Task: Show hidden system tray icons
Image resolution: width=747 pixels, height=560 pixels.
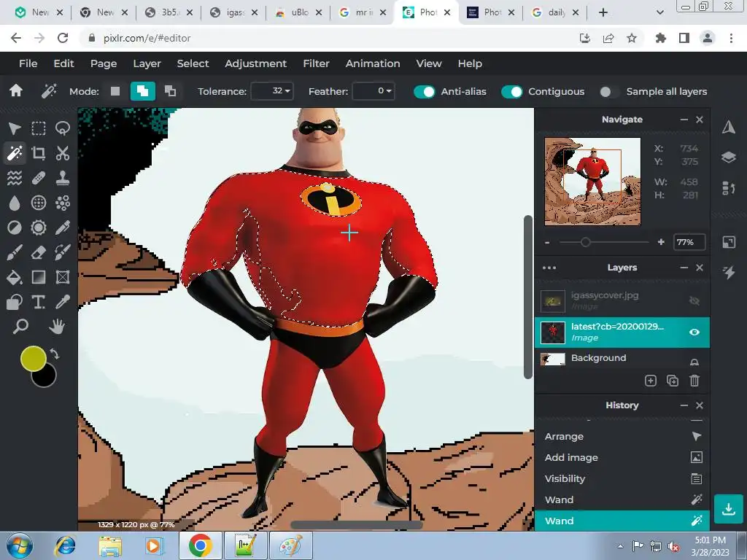Action: tap(620, 546)
